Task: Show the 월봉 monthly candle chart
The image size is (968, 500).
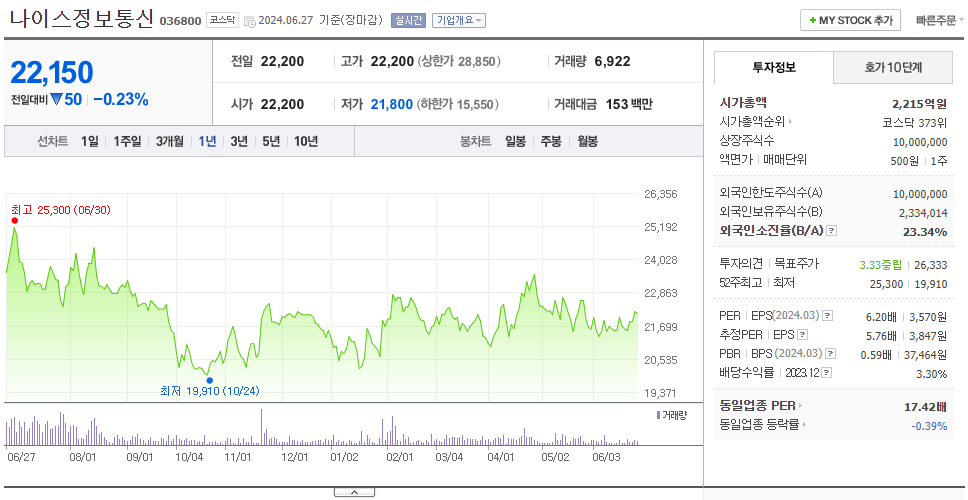Action: click(588, 141)
